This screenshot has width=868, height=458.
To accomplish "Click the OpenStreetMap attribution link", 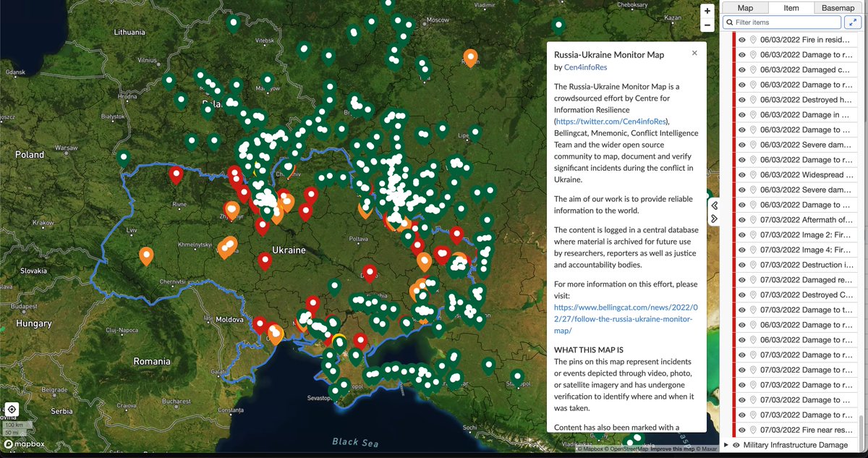I will pos(628,450).
